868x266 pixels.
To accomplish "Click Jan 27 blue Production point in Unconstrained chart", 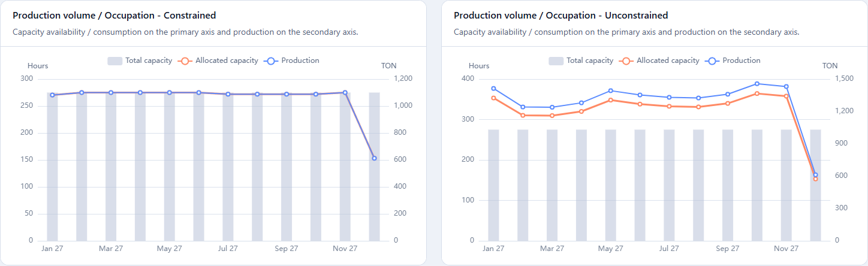I will pos(493,88).
